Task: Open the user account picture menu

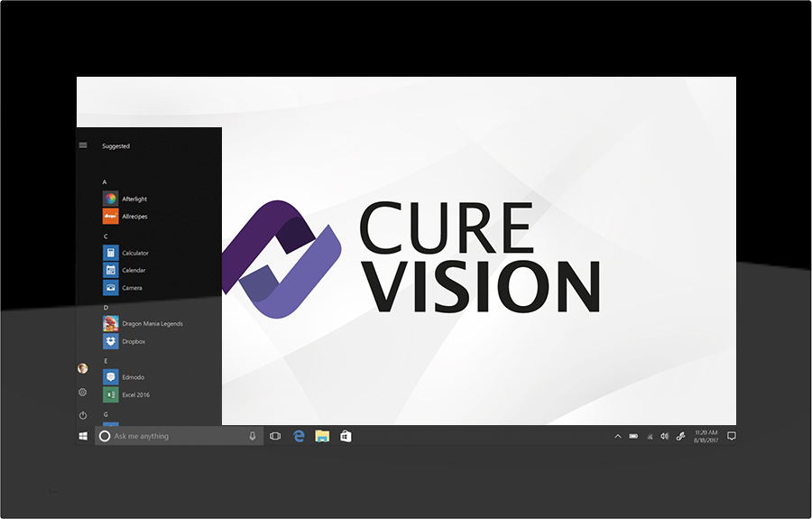Action: point(83,368)
